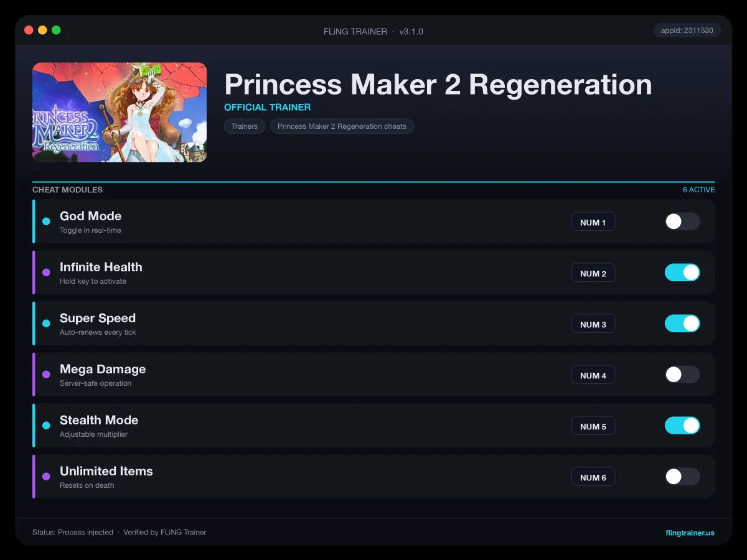Click the God Mode title text
747x560 pixels.
(x=91, y=216)
